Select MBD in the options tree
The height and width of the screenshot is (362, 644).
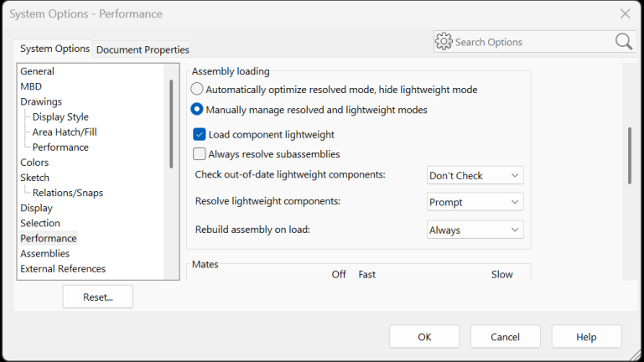[x=31, y=86]
